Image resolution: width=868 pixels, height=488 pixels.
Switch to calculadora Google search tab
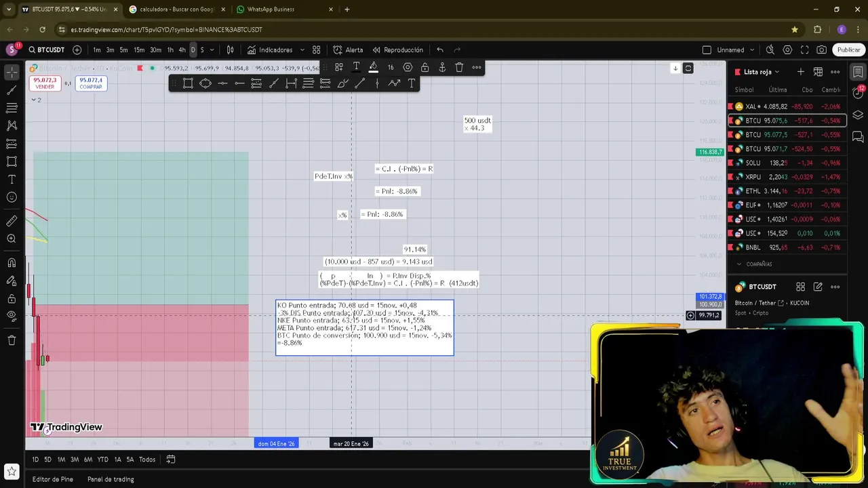point(176,9)
